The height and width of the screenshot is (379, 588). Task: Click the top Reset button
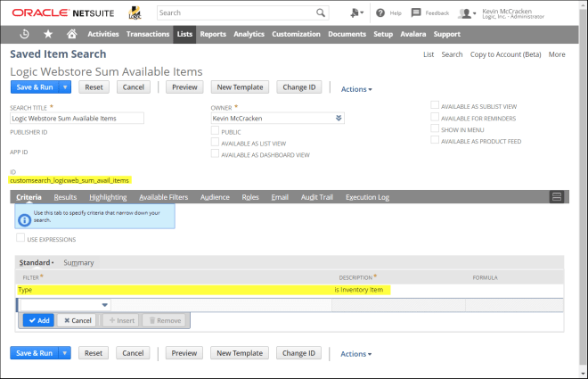click(x=94, y=87)
